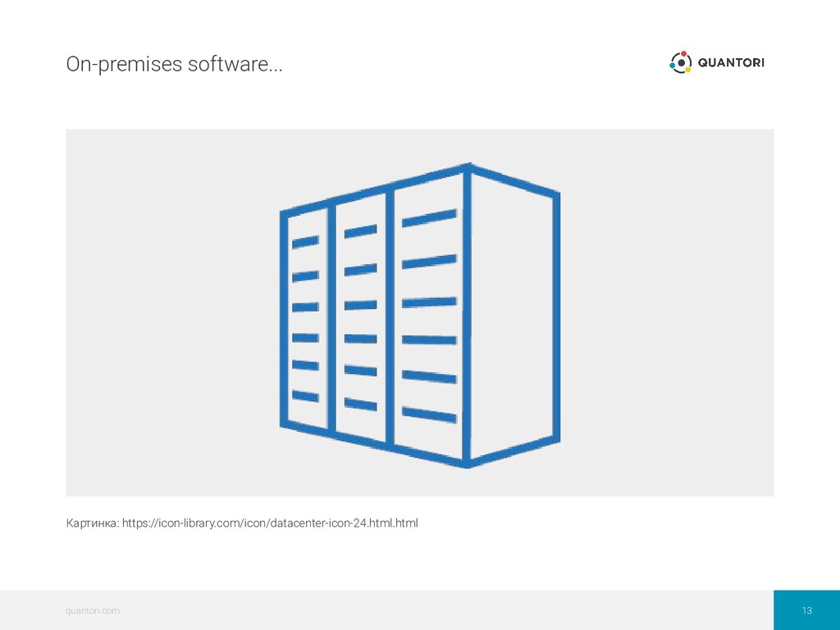Open the icon-library.com datacenter icon link
This screenshot has width=840, height=630.
[270, 523]
